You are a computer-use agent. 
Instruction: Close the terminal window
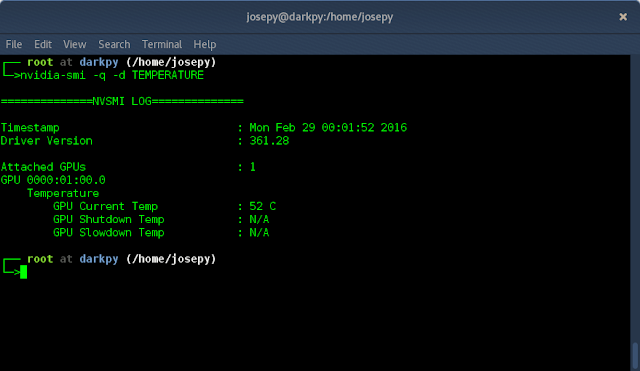(x=623, y=17)
